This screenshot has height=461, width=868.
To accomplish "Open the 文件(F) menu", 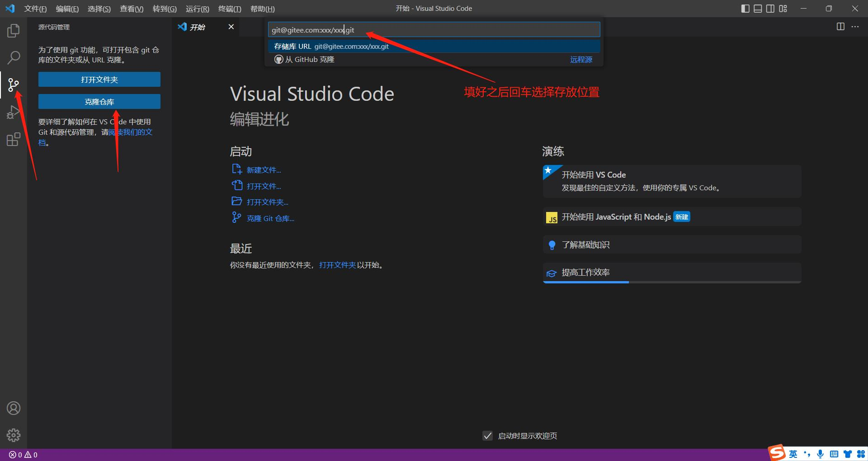I will point(35,9).
